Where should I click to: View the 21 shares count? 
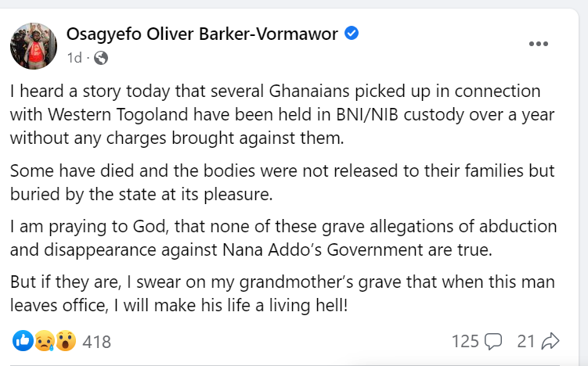click(x=525, y=342)
